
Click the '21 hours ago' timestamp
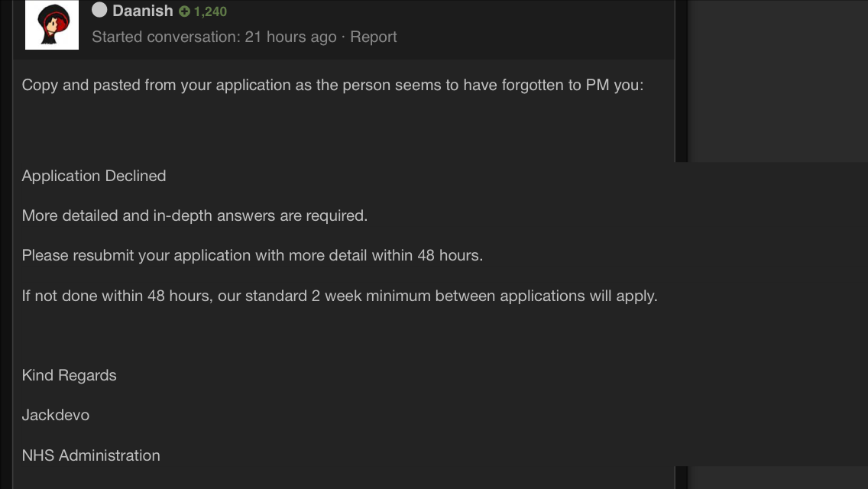[290, 37]
